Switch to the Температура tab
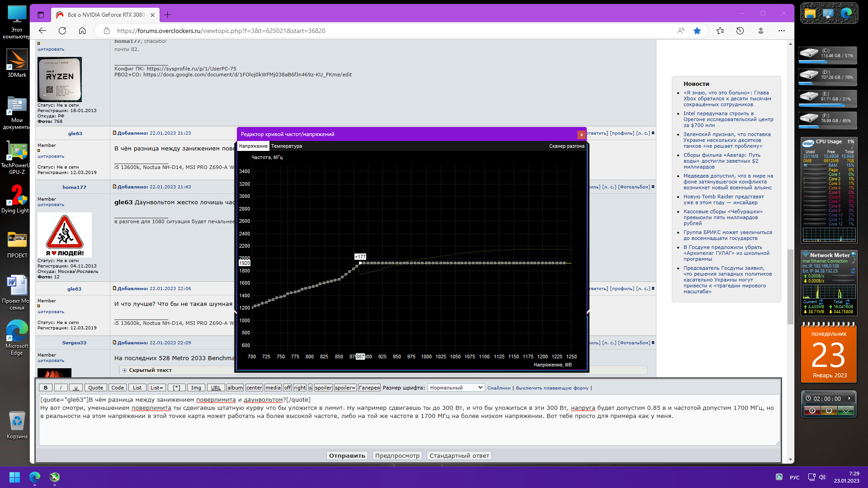This screenshot has height=488, width=868. coord(286,146)
